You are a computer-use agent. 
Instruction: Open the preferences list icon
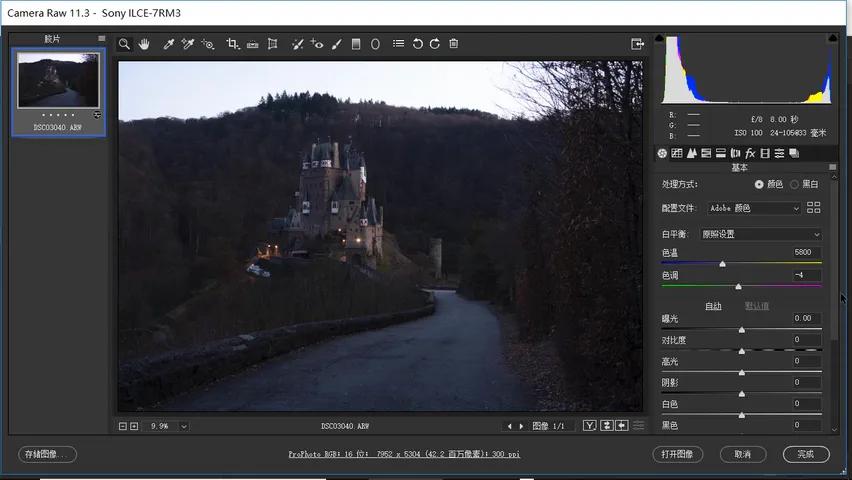398,43
